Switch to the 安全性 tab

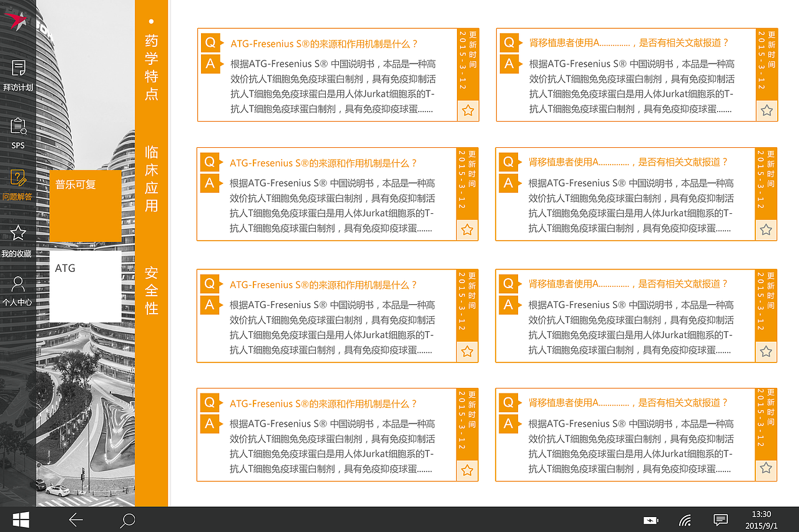[x=151, y=290]
